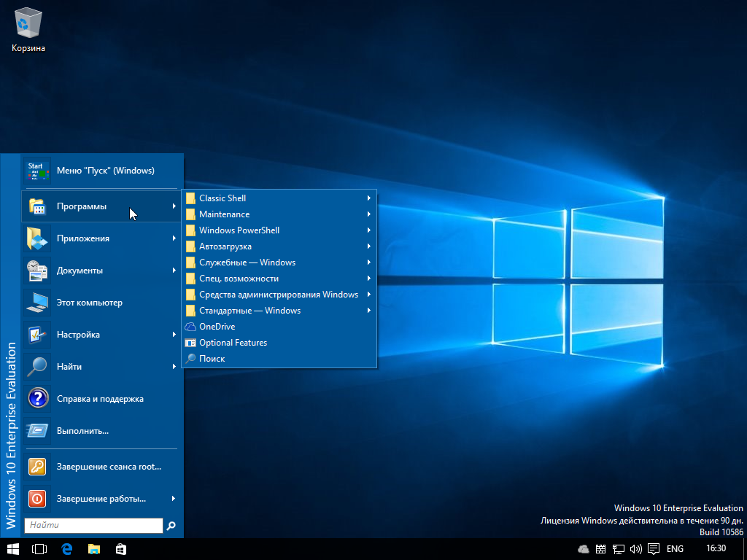Choose Завершение сеанса root... entry
Screen dimensions: 747x560
pyautogui.click(x=102, y=467)
